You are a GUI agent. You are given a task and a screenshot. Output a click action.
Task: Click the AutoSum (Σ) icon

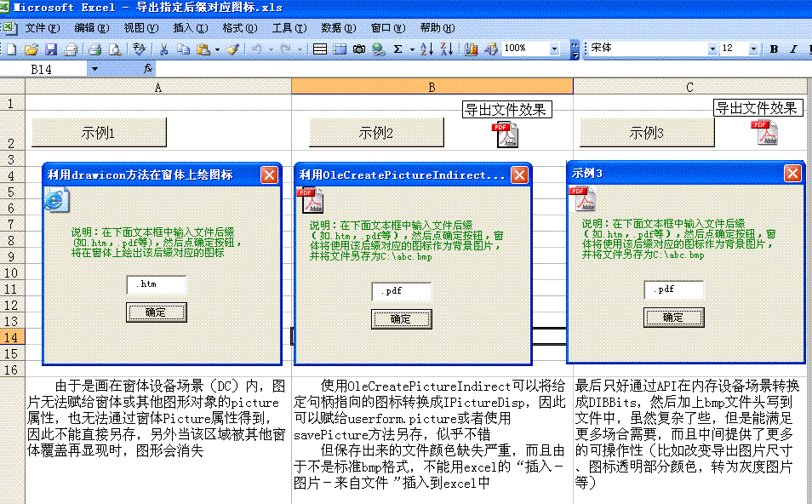(x=397, y=49)
